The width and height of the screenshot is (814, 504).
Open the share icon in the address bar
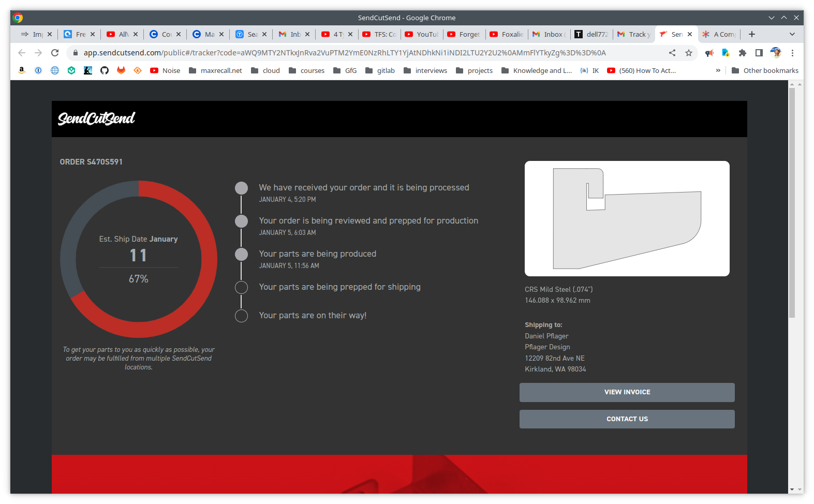point(672,53)
